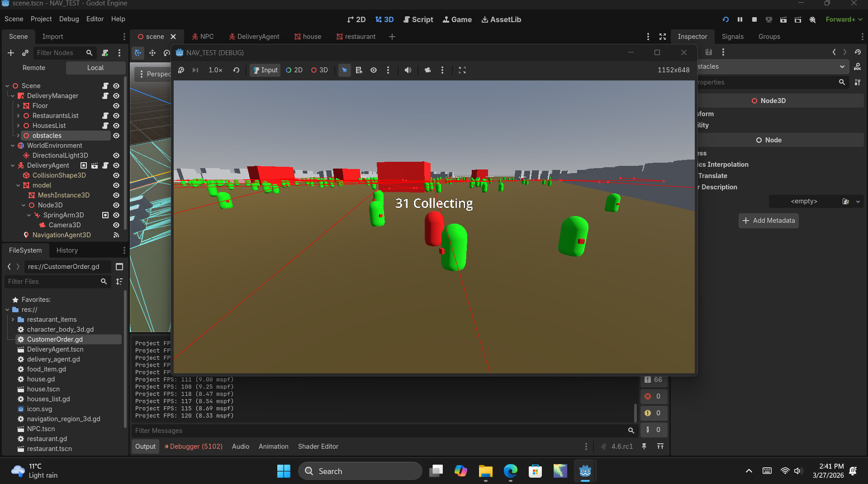Hide the Floor node
The height and width of the screenshot is (484, 868).
tap(116, 106)
